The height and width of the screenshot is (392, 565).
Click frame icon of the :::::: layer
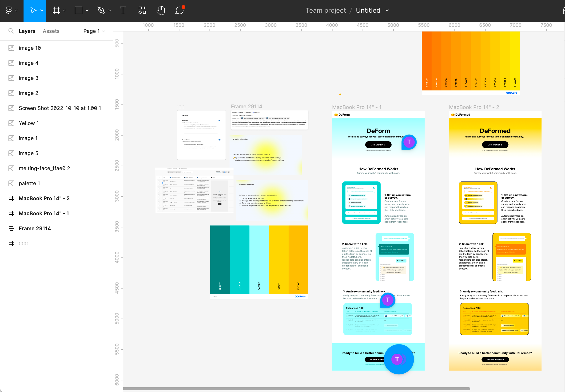(x=11, y=243)
